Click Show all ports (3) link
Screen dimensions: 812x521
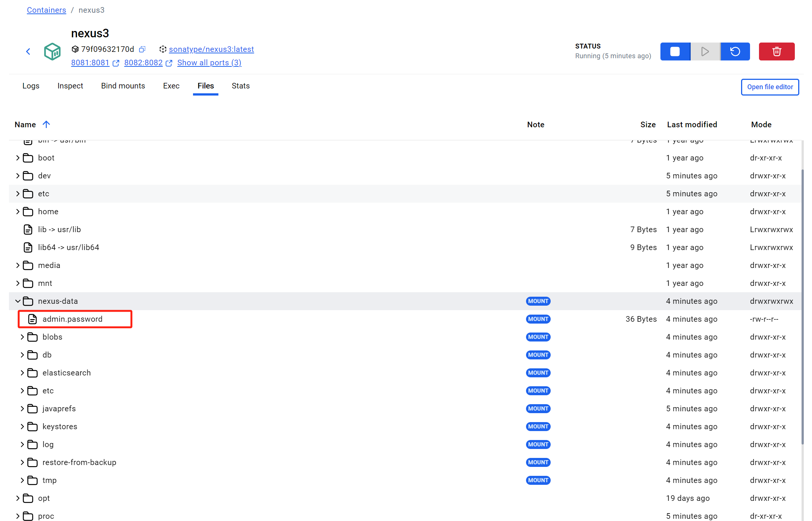(x=209, y=63)
